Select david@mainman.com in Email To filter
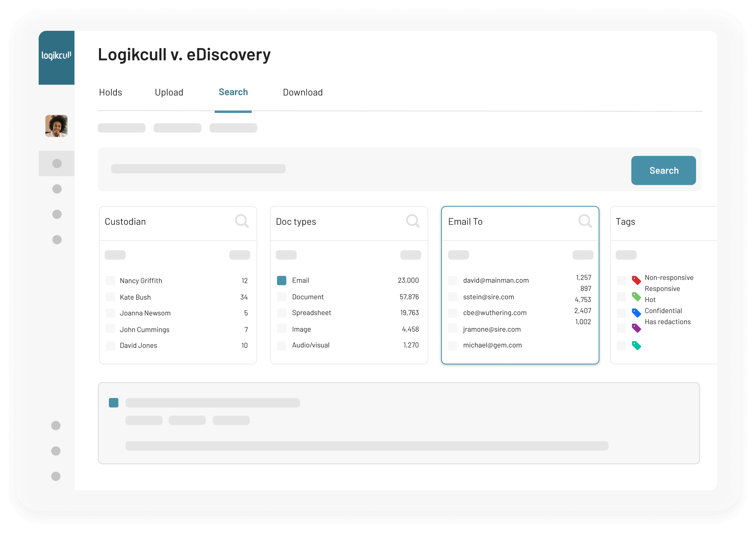The height and width of the screenshot is (533, 756). [x=452, y=280]
